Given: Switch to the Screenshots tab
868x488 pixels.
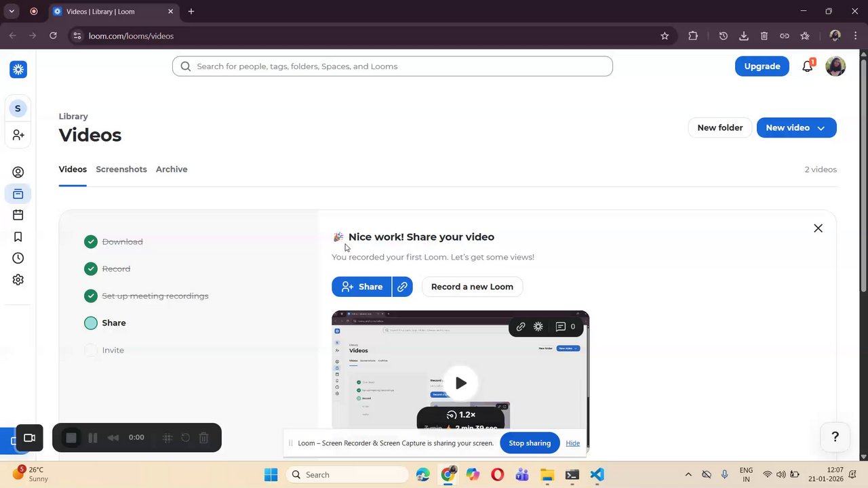Looking at the screenshot, I should 121,169.
